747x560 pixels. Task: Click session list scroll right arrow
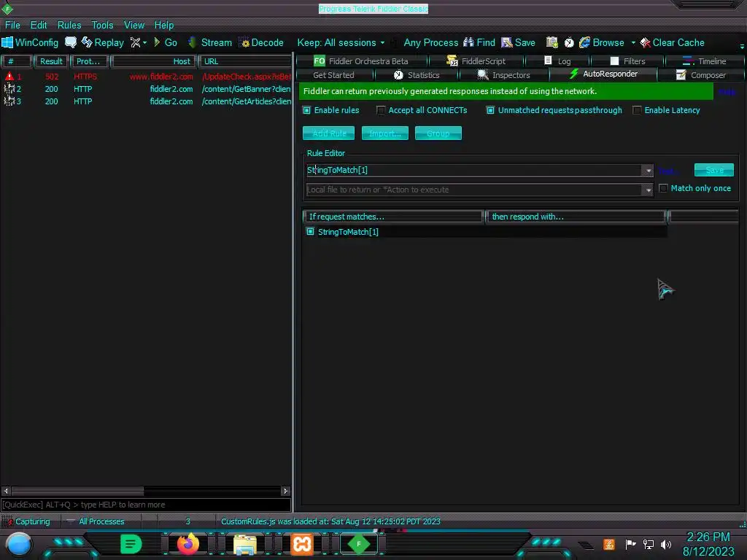[x=285, y=491]
